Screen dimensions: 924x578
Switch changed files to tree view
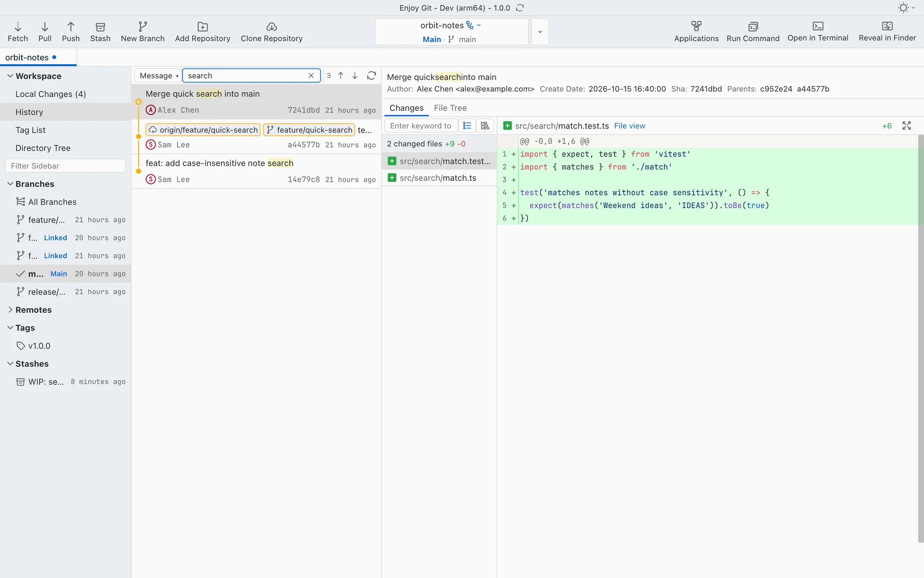[x=485, y=125]
